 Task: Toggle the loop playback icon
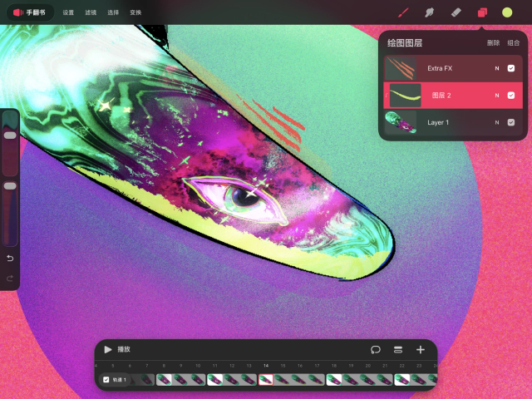[x=376, y=349]
